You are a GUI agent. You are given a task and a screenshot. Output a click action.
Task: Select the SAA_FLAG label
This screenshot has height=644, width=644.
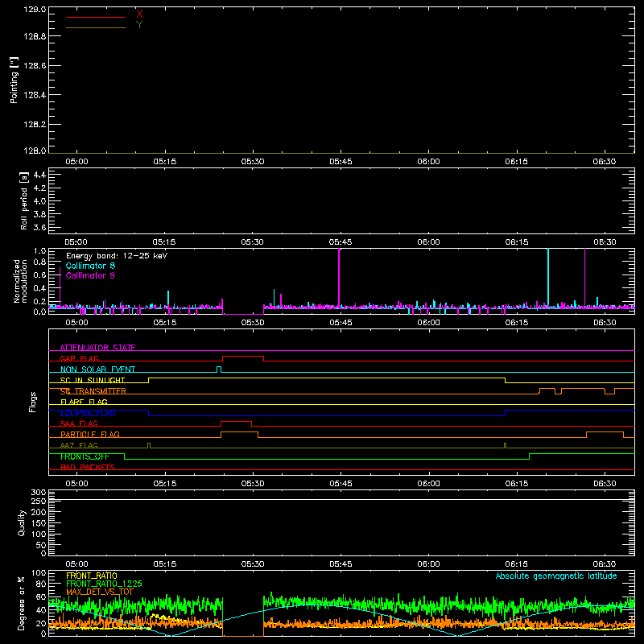(79, 423)
